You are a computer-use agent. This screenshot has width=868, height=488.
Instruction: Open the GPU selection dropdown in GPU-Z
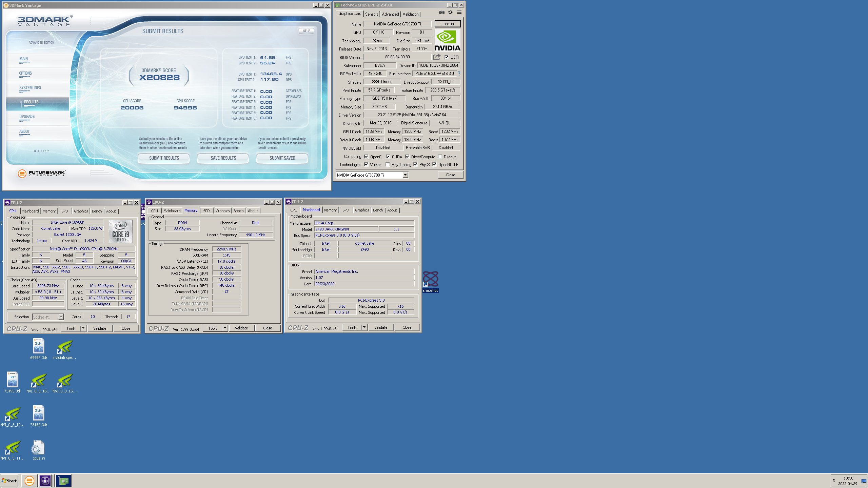pos(405,175)
